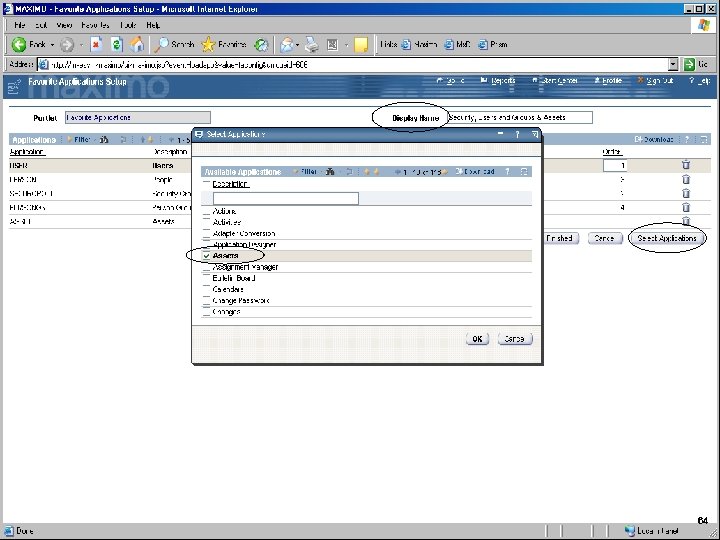This screenshot has width=720, height=540.
Task: Click the Description filter text box
Action: [x=286, y=198]
